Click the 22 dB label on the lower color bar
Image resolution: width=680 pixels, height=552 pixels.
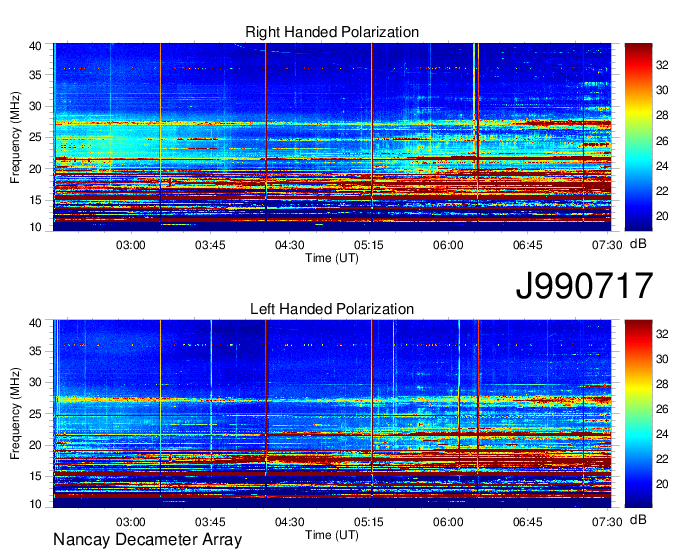(x=662, y=459)
